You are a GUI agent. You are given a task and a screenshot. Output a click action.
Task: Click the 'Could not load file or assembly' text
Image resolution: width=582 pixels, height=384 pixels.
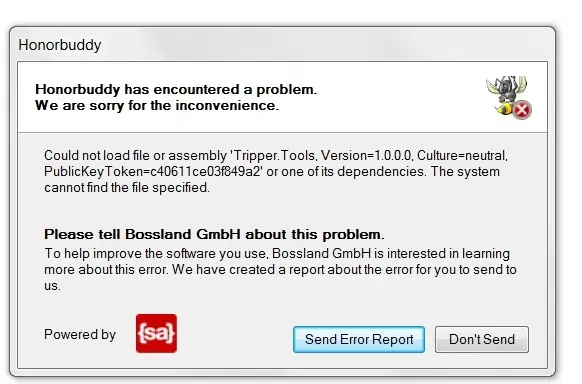(135, 155)
